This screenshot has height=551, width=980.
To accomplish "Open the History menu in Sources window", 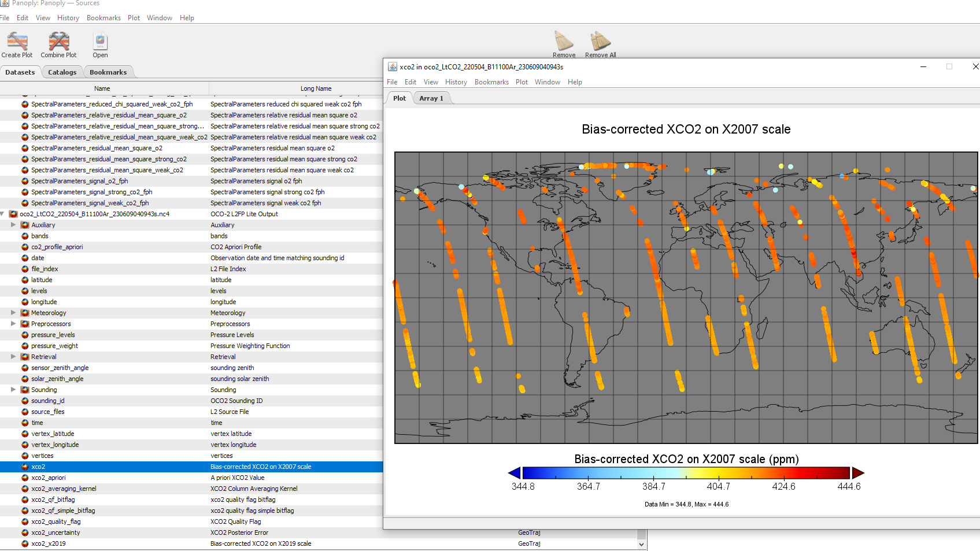I will point(68,18).
